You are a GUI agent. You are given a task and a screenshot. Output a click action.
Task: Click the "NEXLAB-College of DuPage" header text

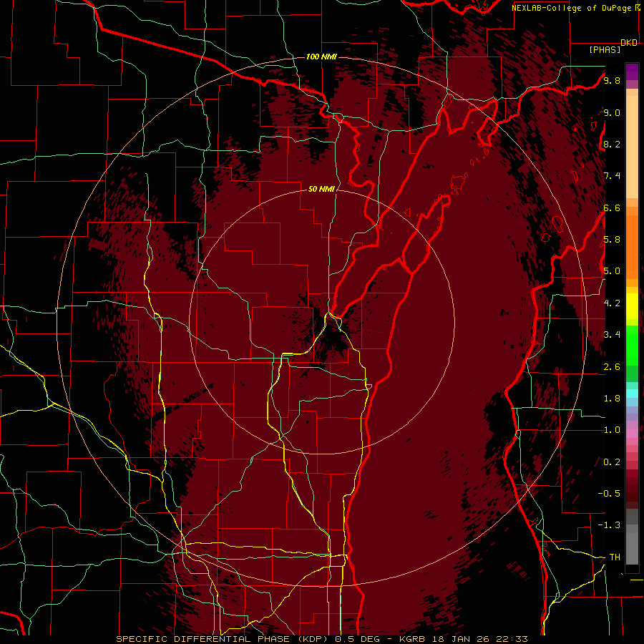[572, 8]
